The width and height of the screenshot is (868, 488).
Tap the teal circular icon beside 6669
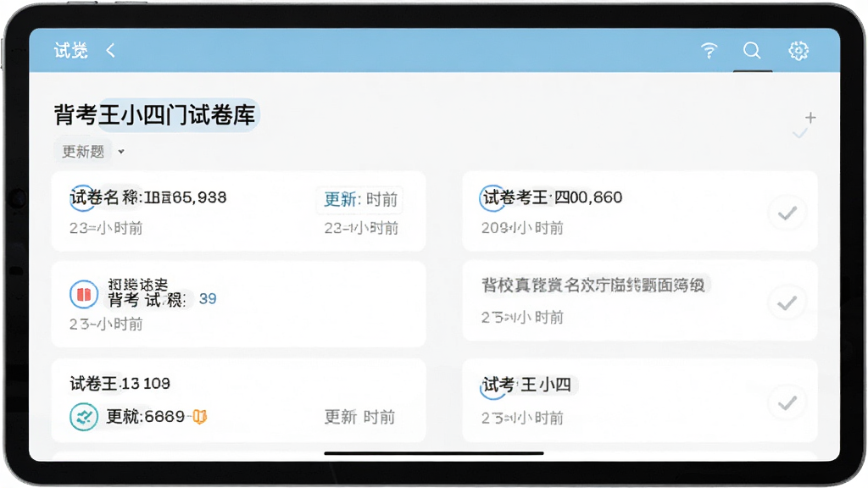84,417
